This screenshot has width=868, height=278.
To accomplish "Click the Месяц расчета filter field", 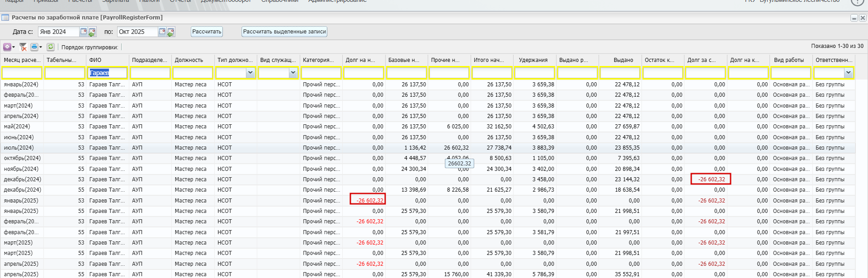I will 22,73.
